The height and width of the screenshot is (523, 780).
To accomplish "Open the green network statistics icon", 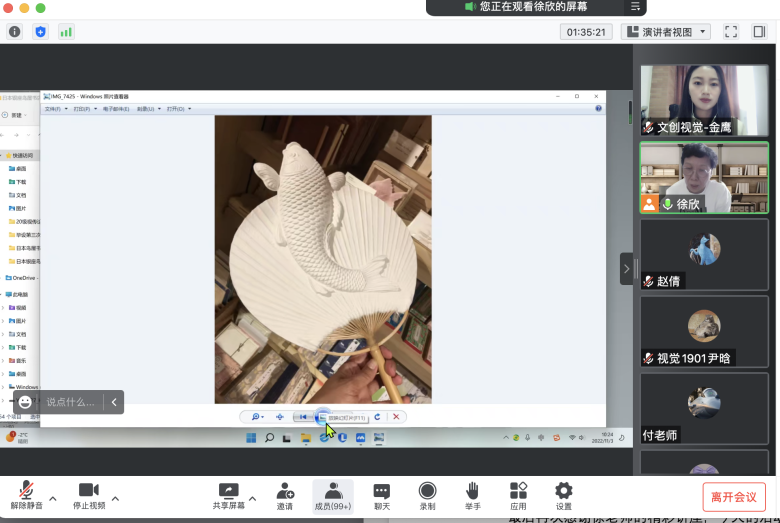I will [x=66, y=32].
